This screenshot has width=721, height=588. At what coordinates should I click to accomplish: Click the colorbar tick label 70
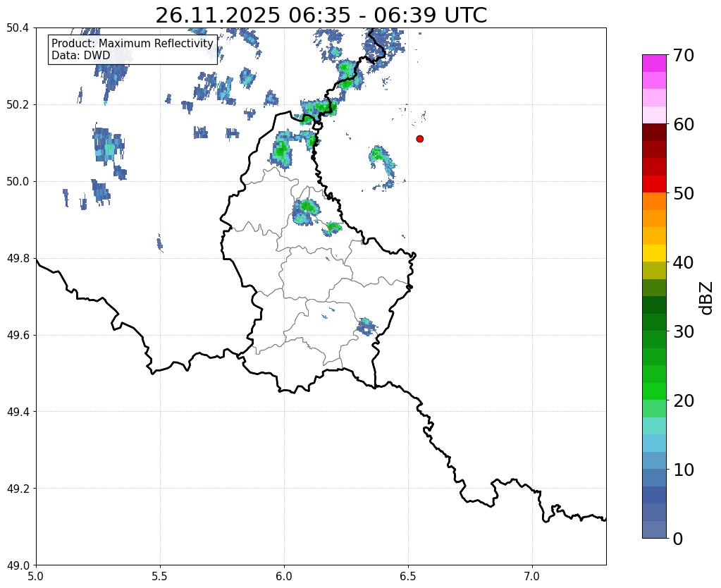[x=684, y=55]
